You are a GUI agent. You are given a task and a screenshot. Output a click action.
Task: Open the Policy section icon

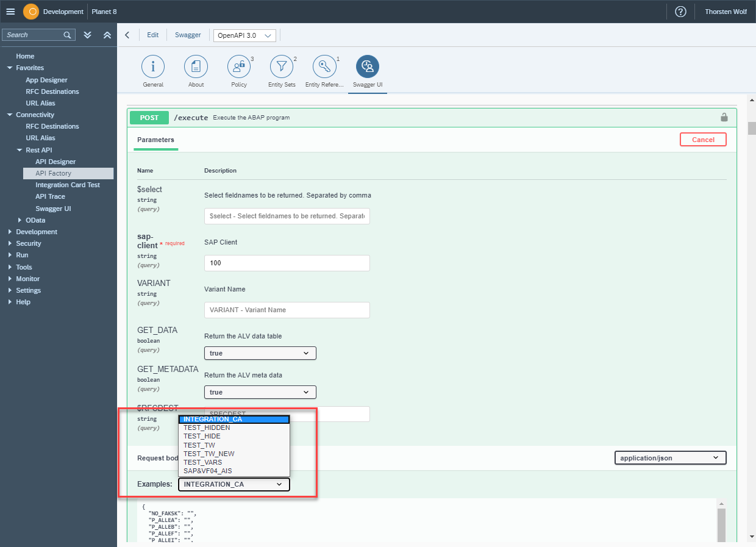coord(238,66)
